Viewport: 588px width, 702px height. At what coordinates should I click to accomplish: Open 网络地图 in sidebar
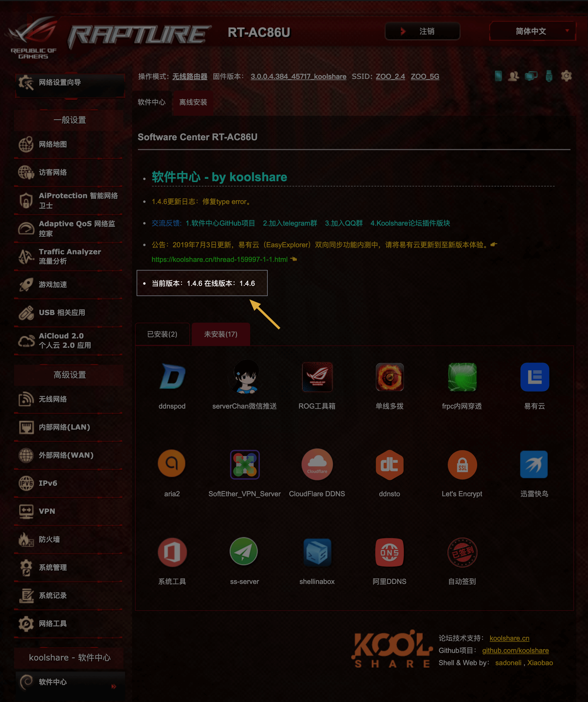68,144
